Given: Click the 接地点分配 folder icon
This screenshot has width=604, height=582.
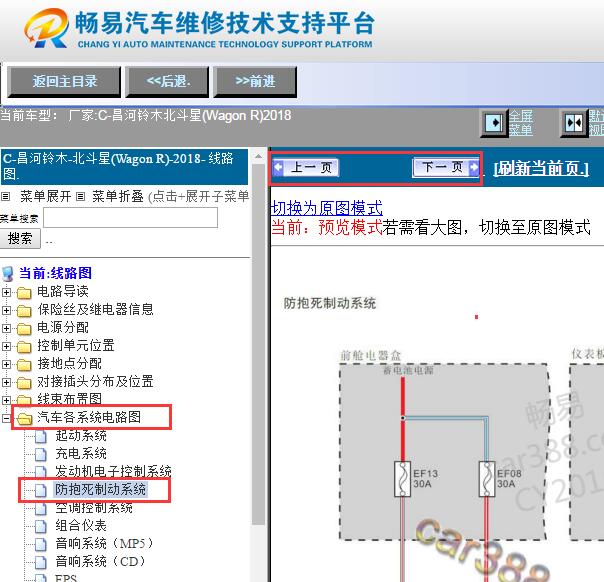Looking at the screenshot, I should pos(24,365).
